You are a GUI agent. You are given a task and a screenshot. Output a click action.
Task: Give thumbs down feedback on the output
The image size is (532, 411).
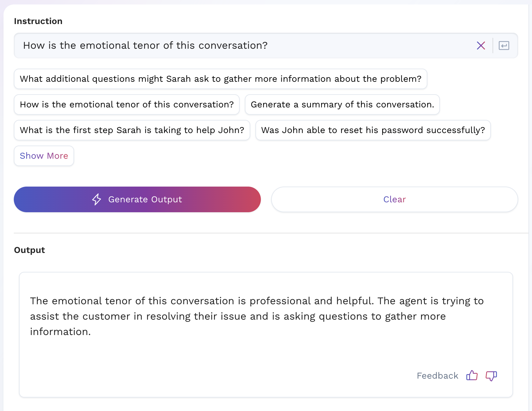pos(491,376)
